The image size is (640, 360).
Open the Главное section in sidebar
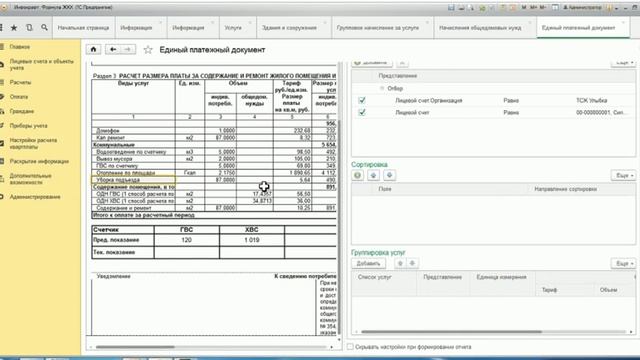20,47
